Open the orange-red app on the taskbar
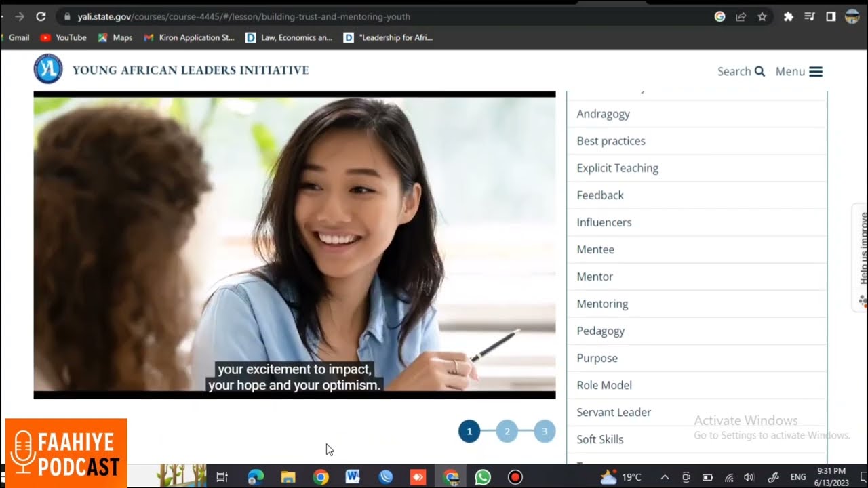This screenshot has height=488, width=868. pyautogui.click(x=418, y=477)
